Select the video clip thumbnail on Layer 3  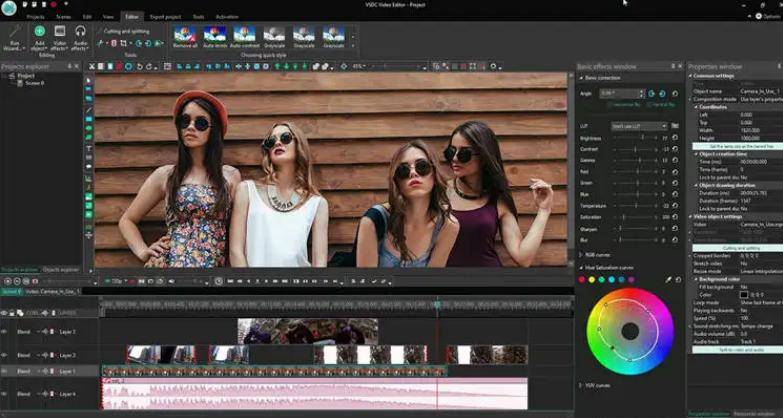pos(307,331)
